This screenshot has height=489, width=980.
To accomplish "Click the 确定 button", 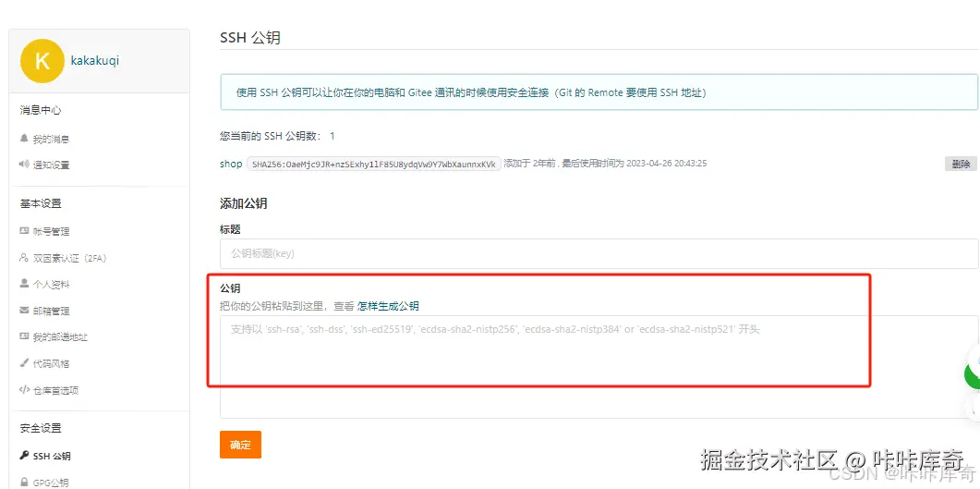I will point(241,445).
